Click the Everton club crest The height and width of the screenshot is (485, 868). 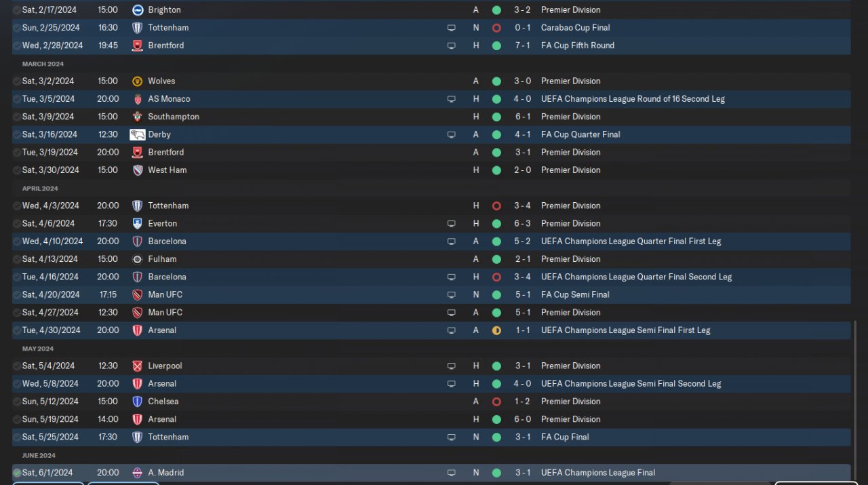point(138,224)
